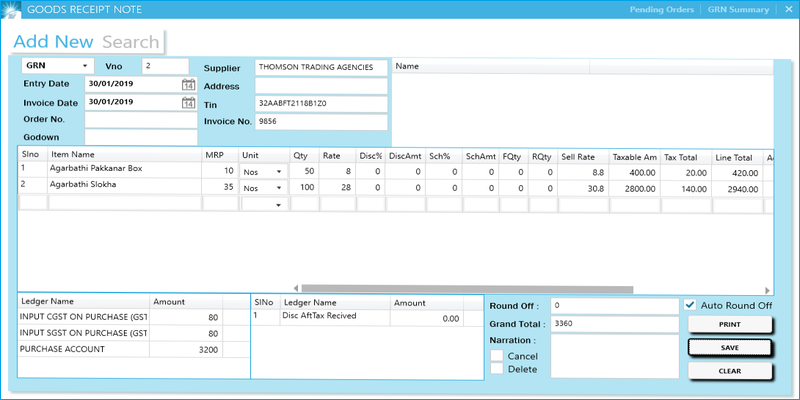The width and height of the screenshot is (800, 400).
Task: Click the PRINT button
Action: coord(730,325)
